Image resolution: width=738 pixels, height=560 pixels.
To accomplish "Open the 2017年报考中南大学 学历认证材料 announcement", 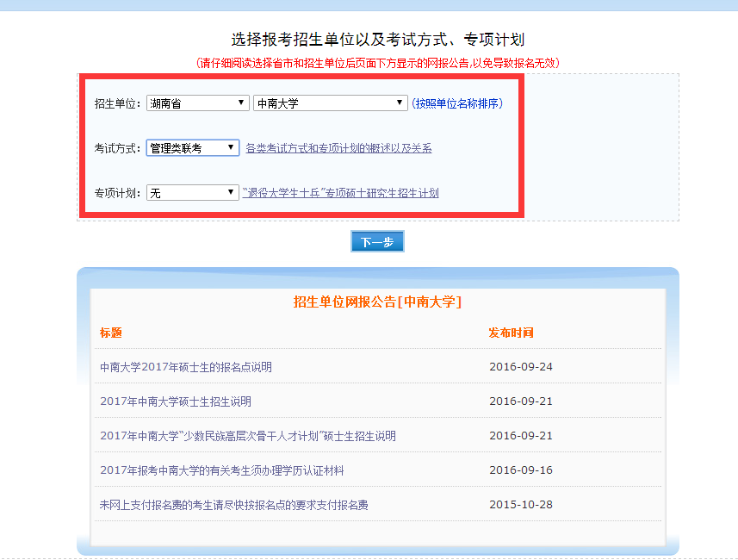I will (x=222, y=470).
